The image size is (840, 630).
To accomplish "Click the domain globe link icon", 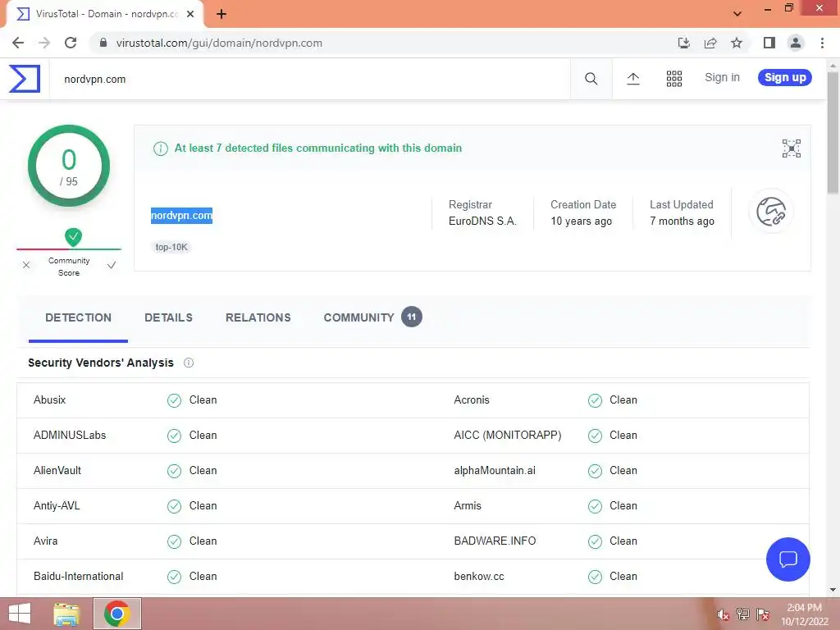I will (771, 212).
